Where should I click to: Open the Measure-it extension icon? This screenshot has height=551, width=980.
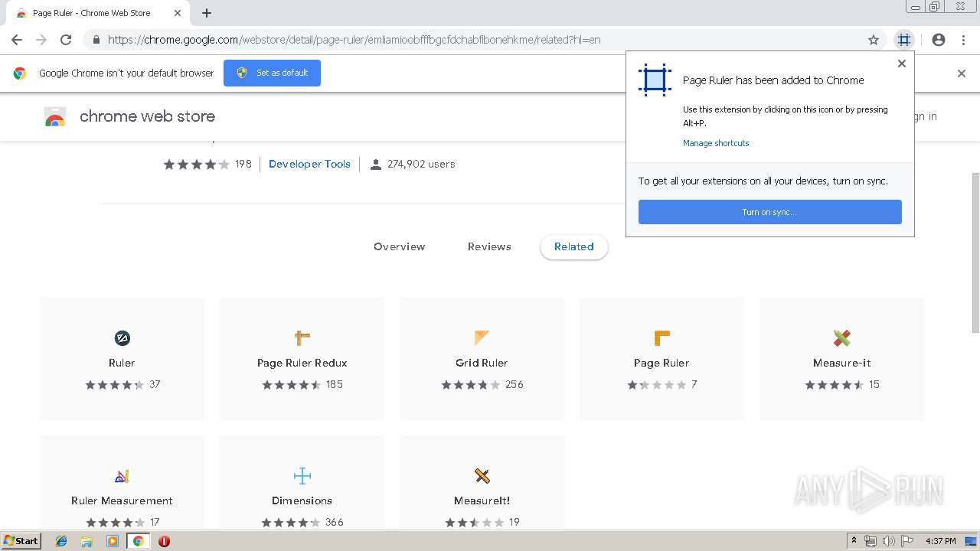pyautogui.click(x=842, y=337)
